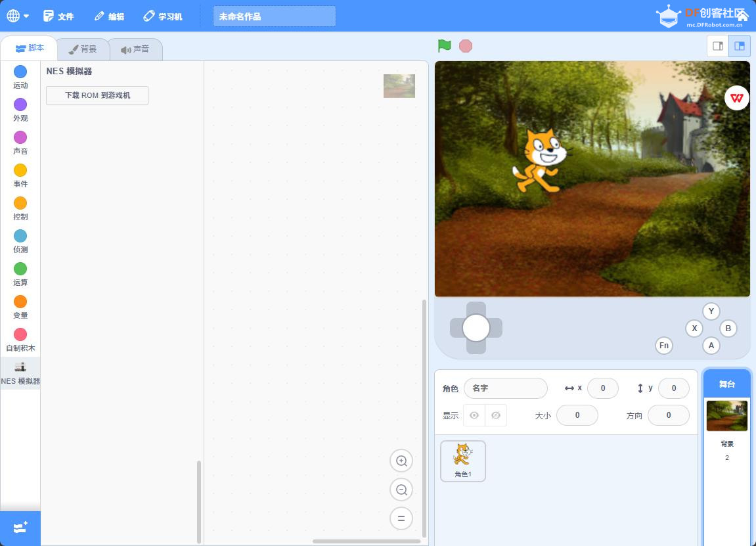Click the directional pad center joystick

pos(476,328)
